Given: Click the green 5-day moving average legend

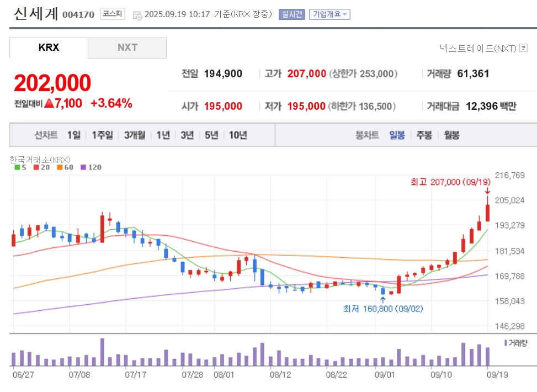Looking at the screenshot, I should point(20,167).
